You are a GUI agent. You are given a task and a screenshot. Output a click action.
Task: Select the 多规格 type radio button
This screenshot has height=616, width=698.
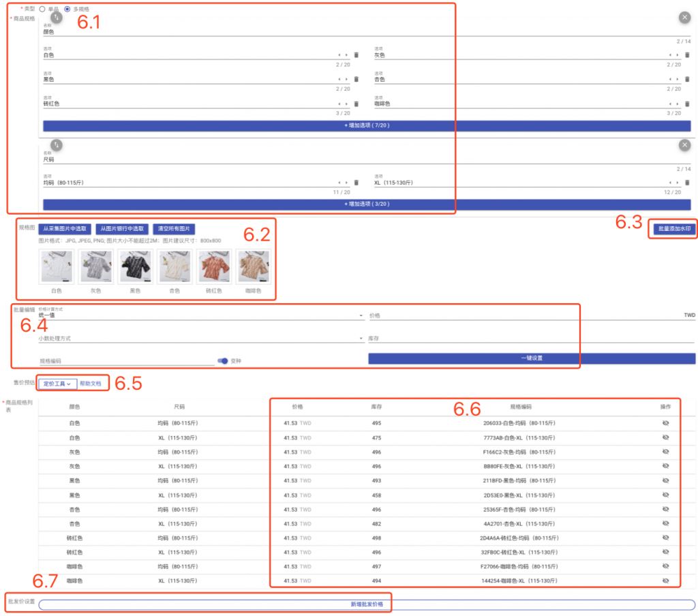(67, 9)
